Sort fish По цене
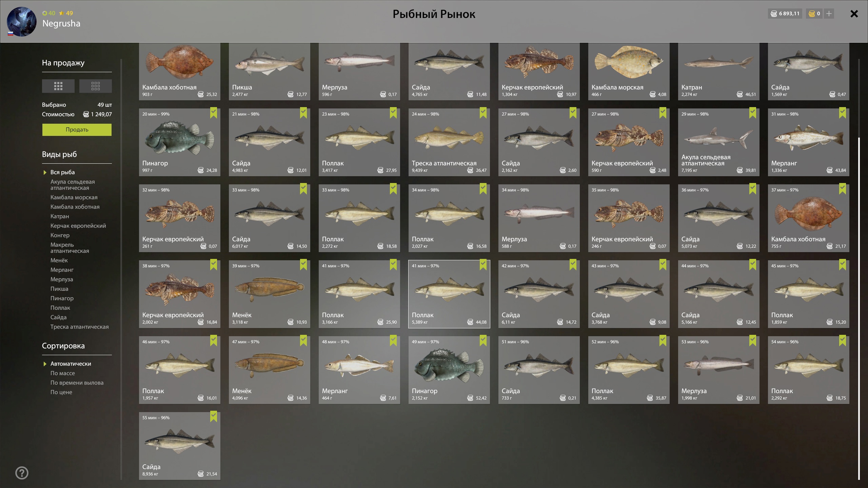Image resolution: width=868 pixels, height=488 pixels. pos(61,392)
